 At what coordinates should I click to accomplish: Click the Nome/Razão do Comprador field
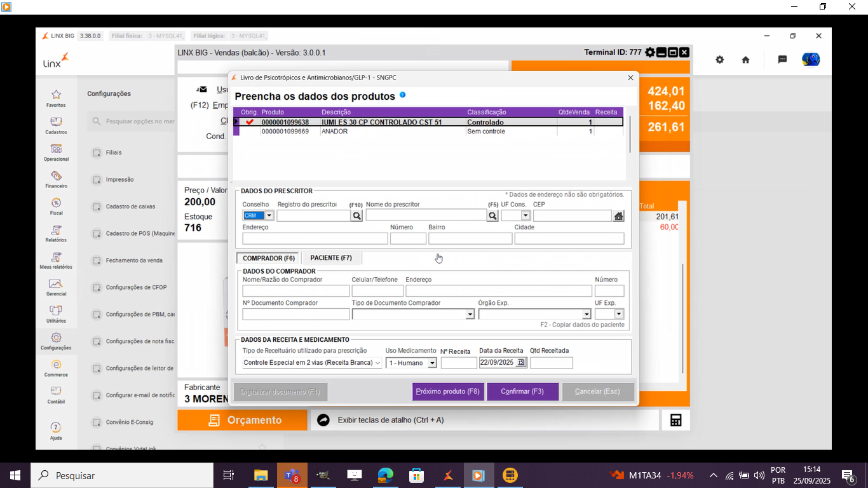point(296,291)
